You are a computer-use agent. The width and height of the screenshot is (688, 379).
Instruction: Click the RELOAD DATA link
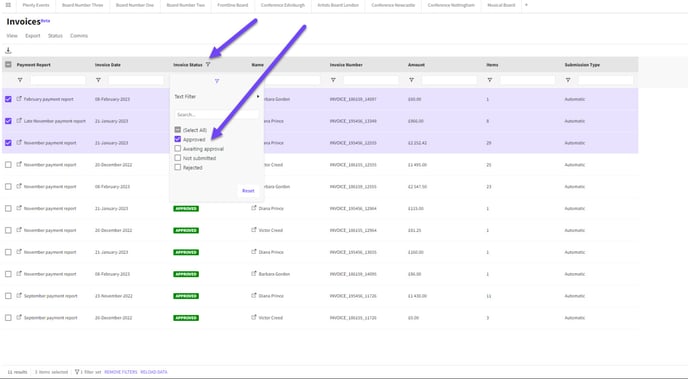154,372
